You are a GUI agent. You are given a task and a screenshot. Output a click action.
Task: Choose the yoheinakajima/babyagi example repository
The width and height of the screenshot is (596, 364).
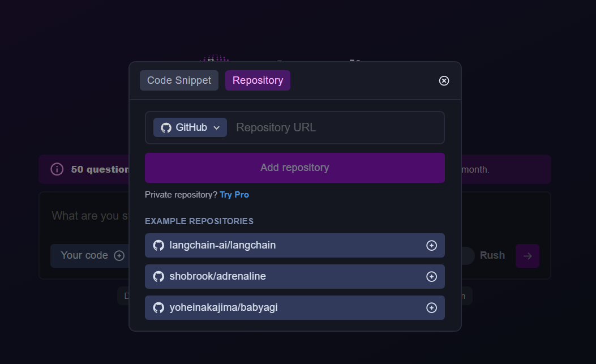click(x=294, y=308)
